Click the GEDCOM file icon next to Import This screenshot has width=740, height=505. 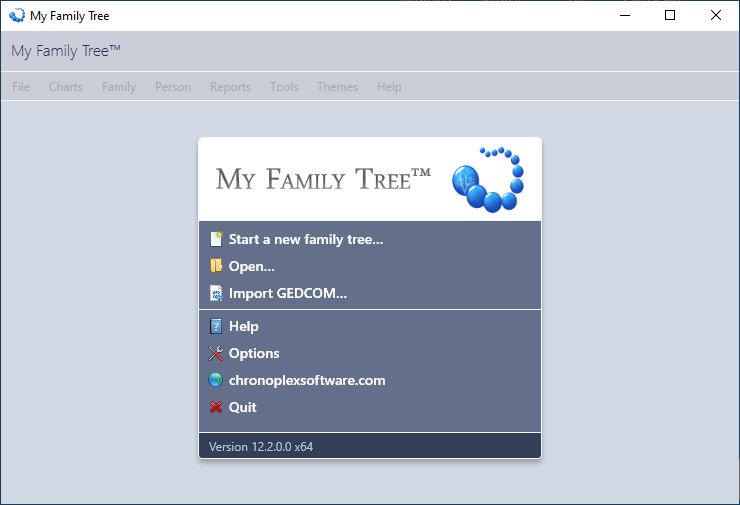pos(216,293)
